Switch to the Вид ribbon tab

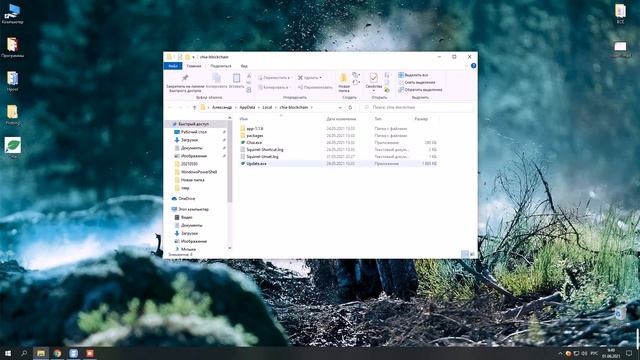click(244, 66)
